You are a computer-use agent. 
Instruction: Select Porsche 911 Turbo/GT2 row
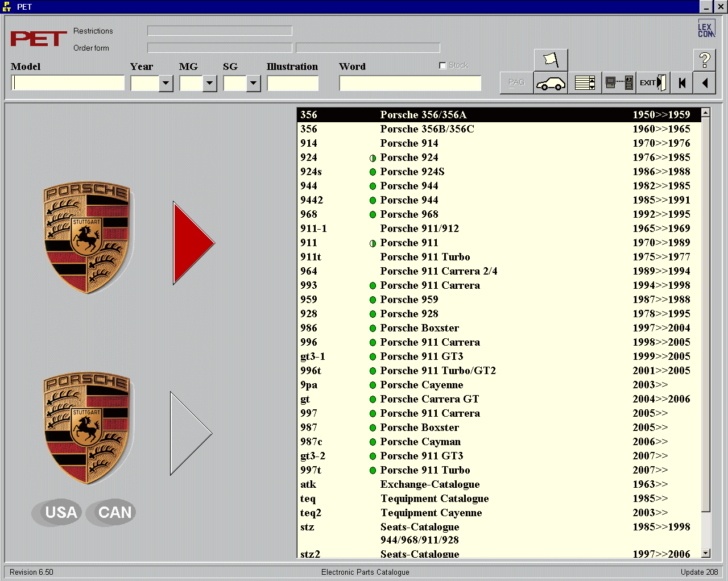(499, 371)
